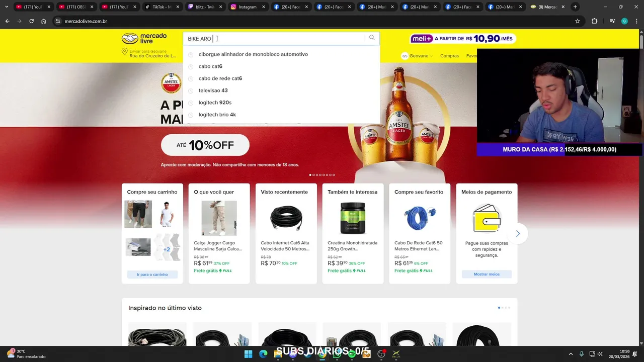This screenshot has height=362, width=644.
Task: Open the browser home page icon
Action: (x=44, y=21)
